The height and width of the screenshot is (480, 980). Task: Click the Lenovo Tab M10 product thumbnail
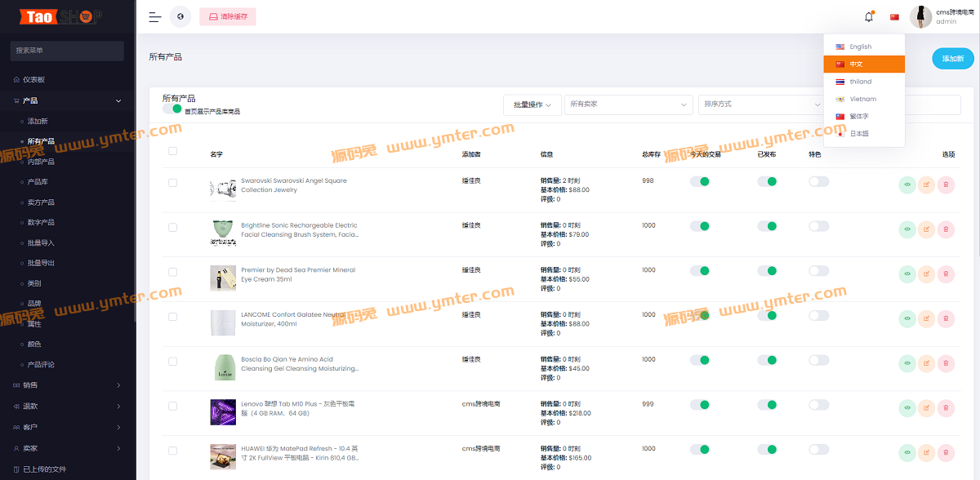coord(223,411)
